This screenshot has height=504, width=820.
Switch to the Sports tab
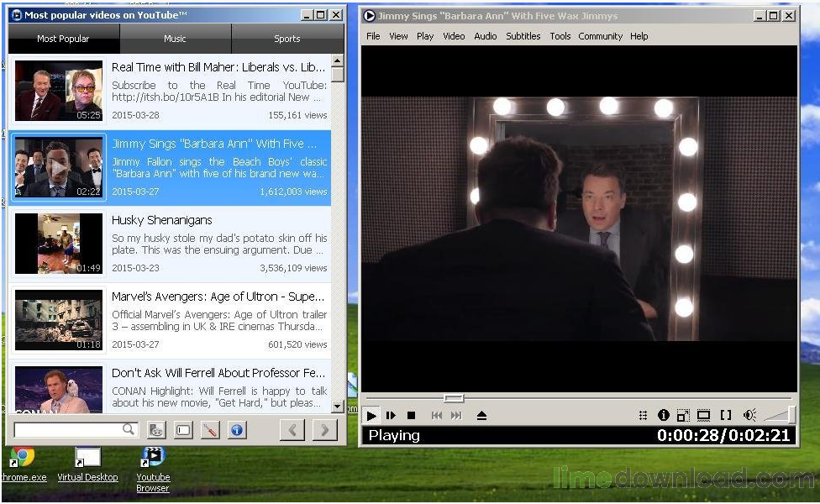point(287,39)
